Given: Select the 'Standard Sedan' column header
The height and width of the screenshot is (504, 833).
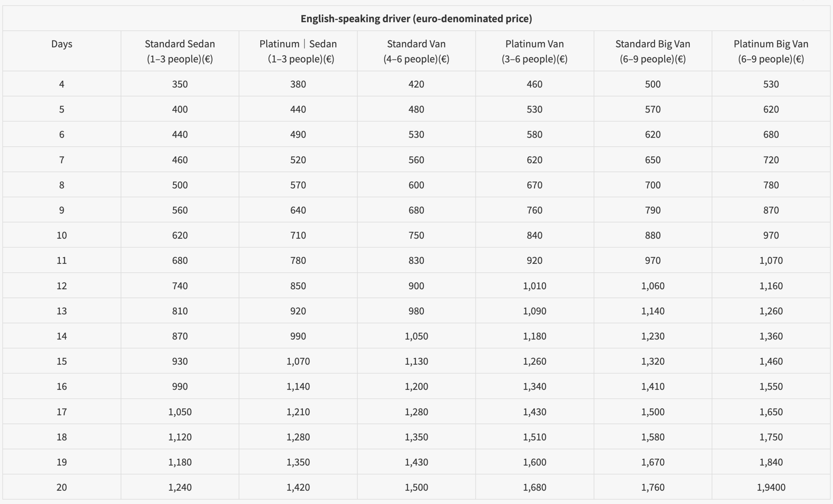Looking at the screenshot, I should point(180,51).
